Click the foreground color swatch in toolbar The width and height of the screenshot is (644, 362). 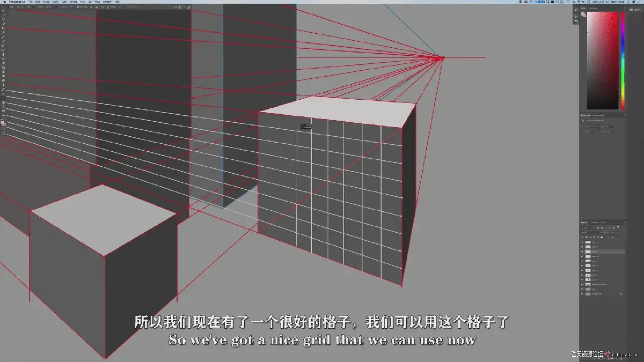[2, 123]
